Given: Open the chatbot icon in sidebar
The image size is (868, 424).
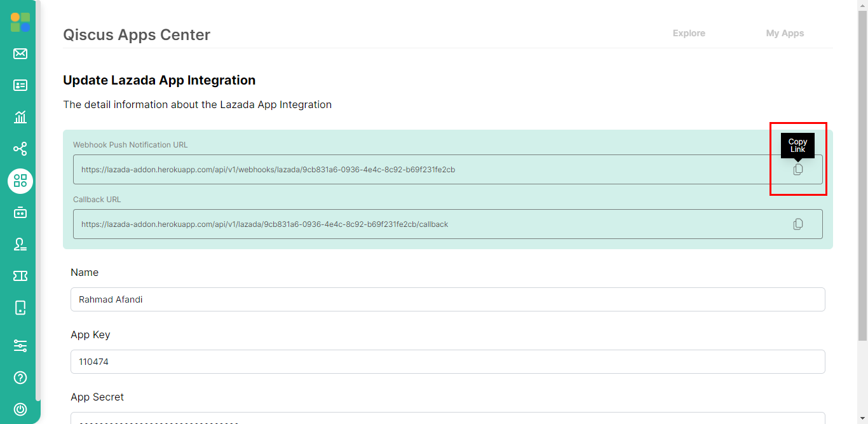Looking at the screenshot, I should (x=20, y=212).
